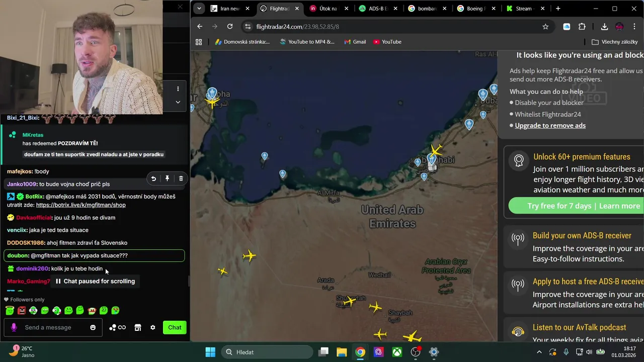The image size is (644, 362).
Task: Click username Davkaofficial in chat
Action: [x=34, y=218]
